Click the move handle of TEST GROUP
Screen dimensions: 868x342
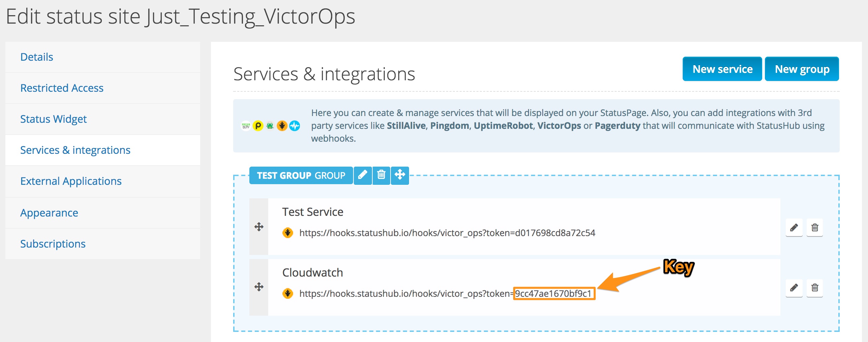[400, 175]
